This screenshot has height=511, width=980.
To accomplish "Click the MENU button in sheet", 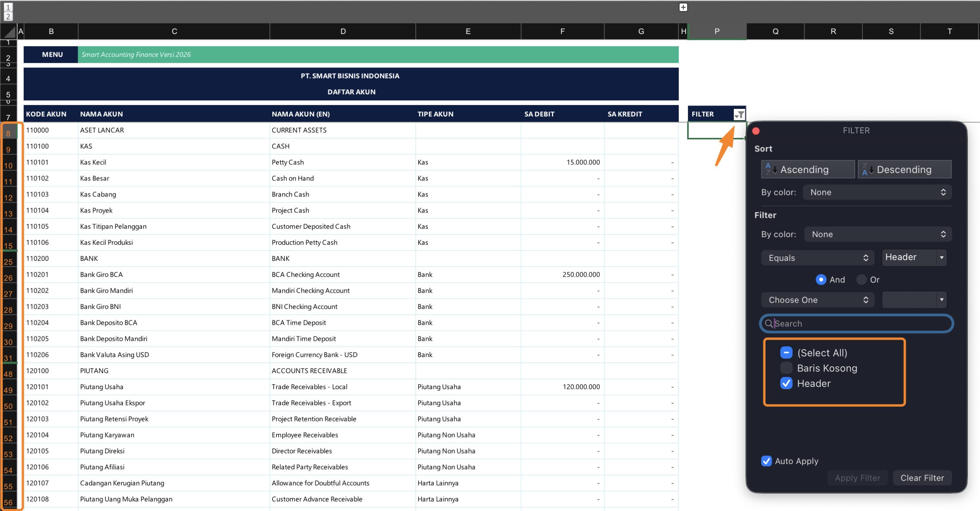I will click(52, 54).
